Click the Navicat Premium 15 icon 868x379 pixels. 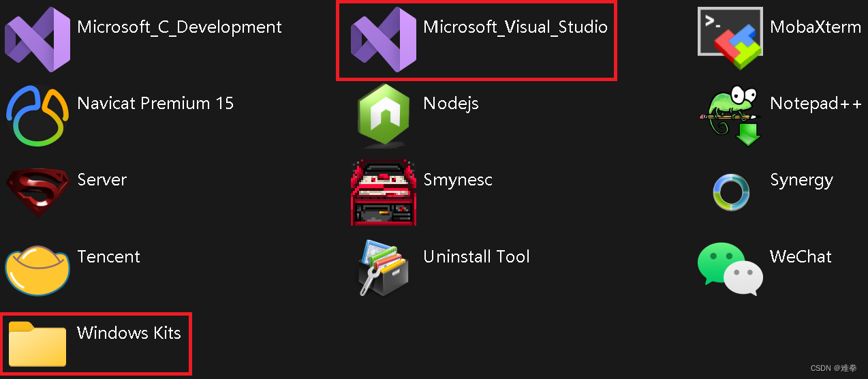(37, 115)
